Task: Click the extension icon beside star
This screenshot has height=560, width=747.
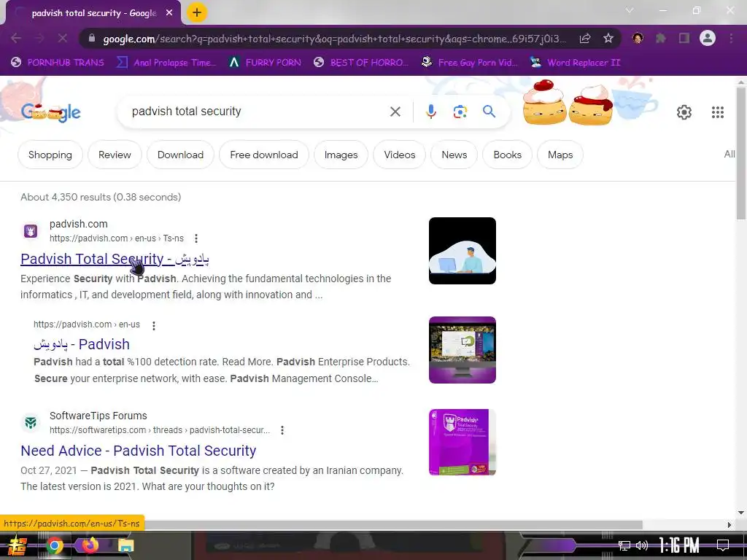Action: coord(638,38)
